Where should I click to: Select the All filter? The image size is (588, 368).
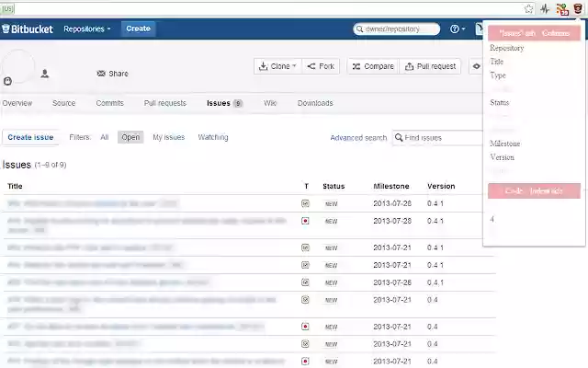pyautogui.click(x=104, y=137)
